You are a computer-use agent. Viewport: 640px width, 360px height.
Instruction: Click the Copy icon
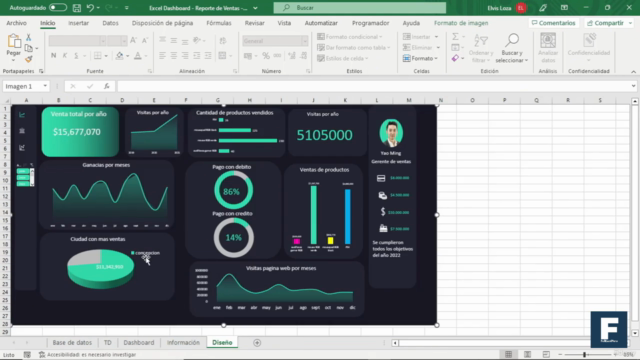(29, 48)
